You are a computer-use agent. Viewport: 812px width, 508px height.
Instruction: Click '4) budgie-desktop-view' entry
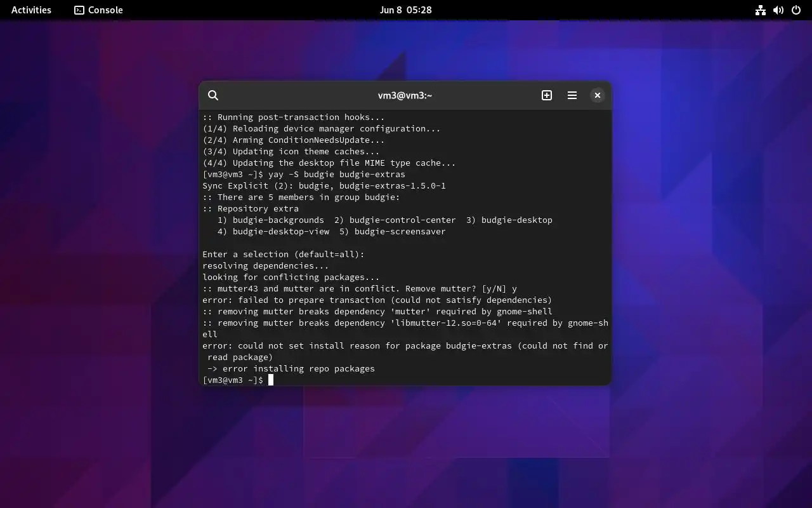[x=273, y=231]
